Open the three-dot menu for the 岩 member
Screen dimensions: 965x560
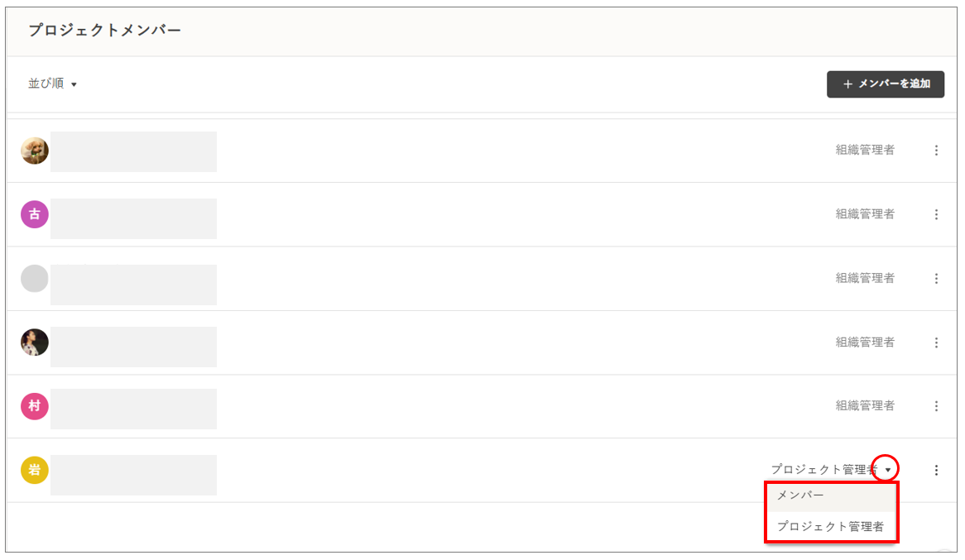pos(936,470)
